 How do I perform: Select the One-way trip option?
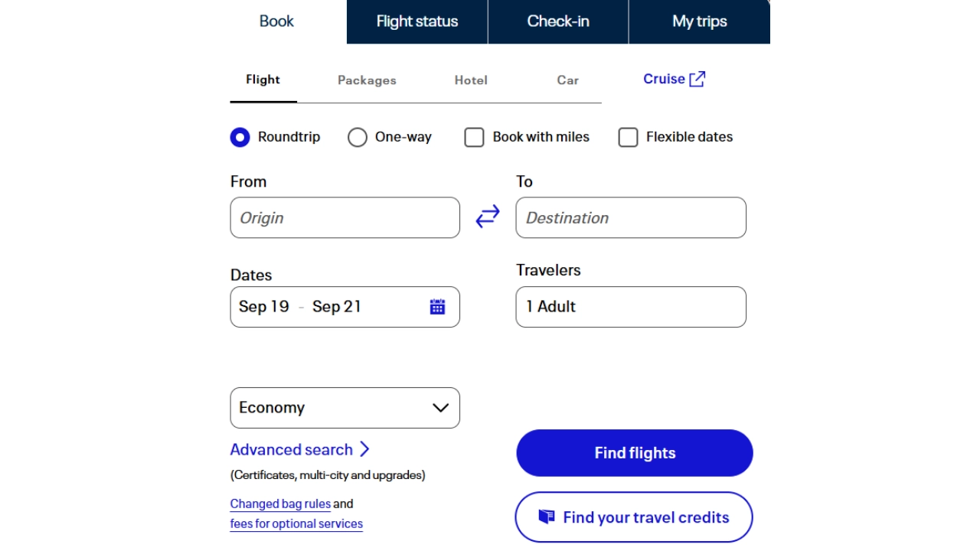pos(358,137)
